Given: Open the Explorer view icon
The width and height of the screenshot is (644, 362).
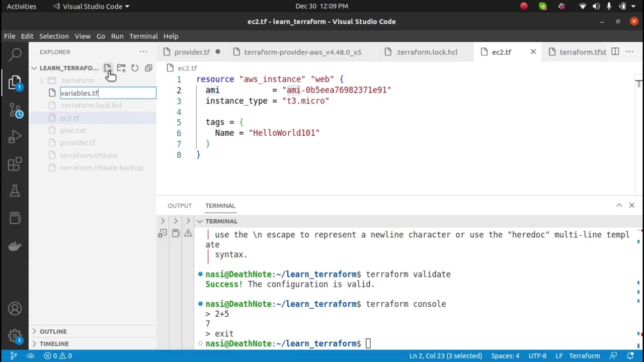Looking at the screenshot, I should (x=15, y=81).
